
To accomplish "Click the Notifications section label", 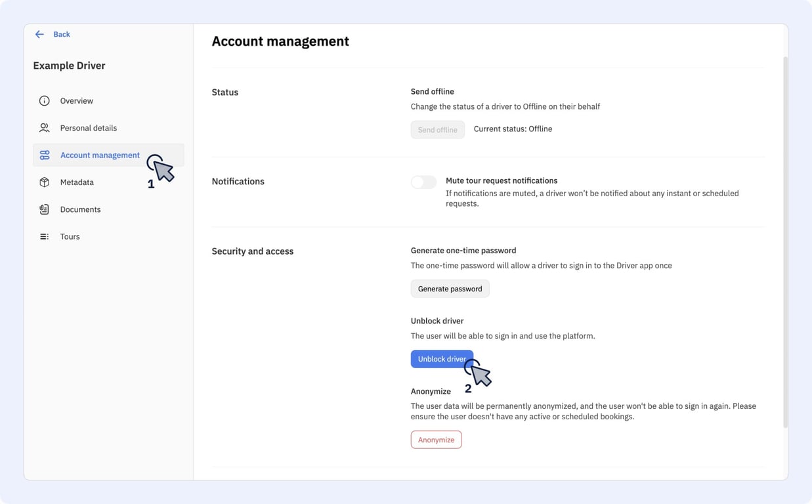I will tap(238, 182).
